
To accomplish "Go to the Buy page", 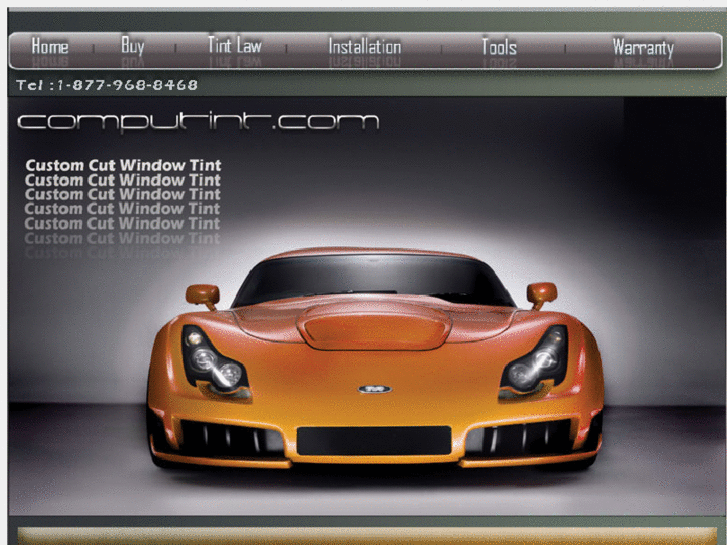I will pos(133,46).
